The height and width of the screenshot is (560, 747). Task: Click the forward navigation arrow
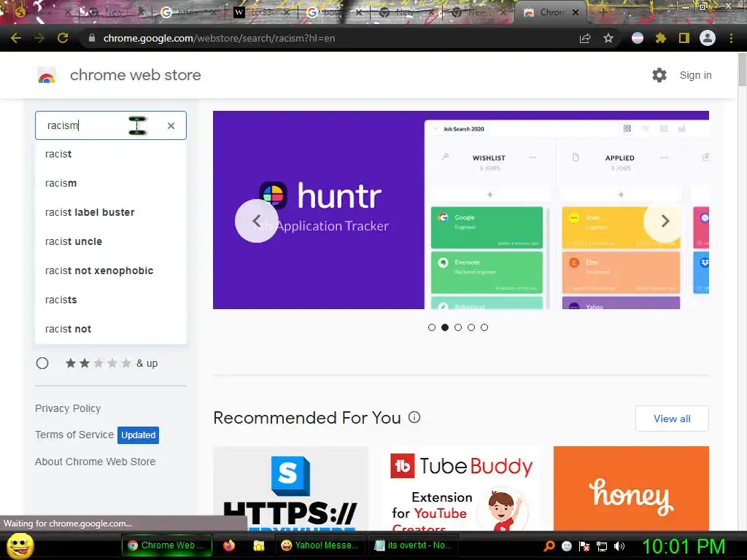39,38
